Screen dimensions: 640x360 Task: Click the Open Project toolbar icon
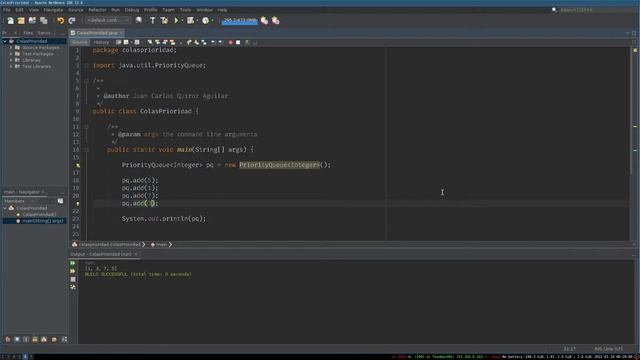coord(32,20)
